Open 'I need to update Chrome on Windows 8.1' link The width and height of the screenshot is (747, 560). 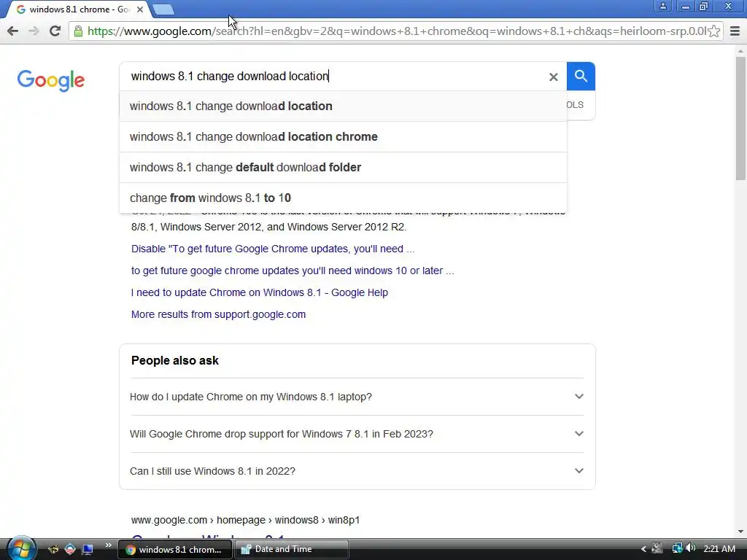point(259,292)
